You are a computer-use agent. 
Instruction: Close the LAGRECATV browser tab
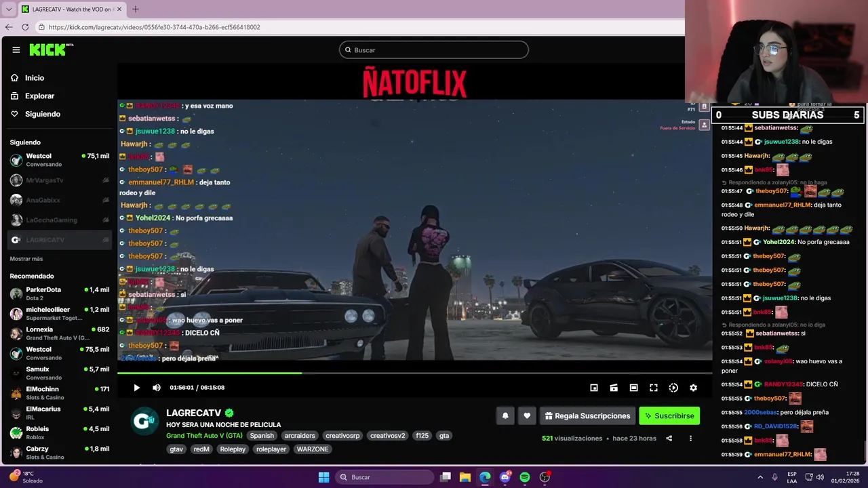coord(119,9)
